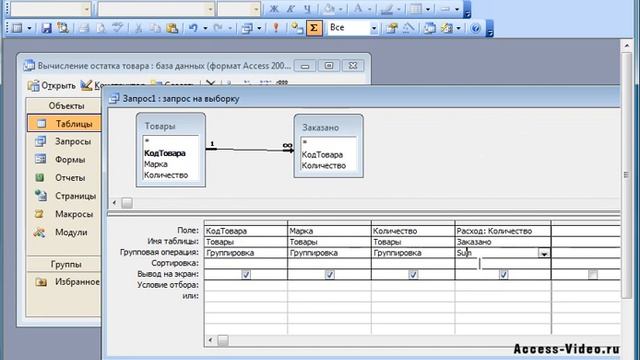Click the Группы header bar
The image size is (640, 360).
(64, 264)
